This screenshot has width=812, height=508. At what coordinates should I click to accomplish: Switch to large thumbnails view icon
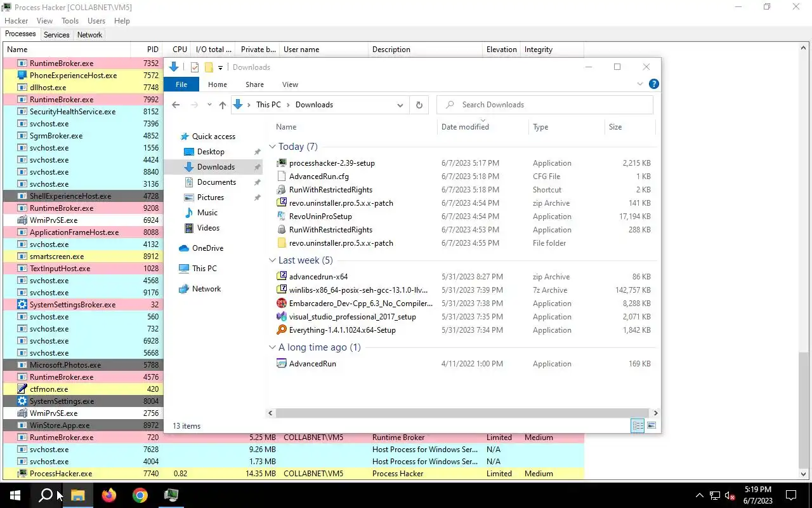652,425
